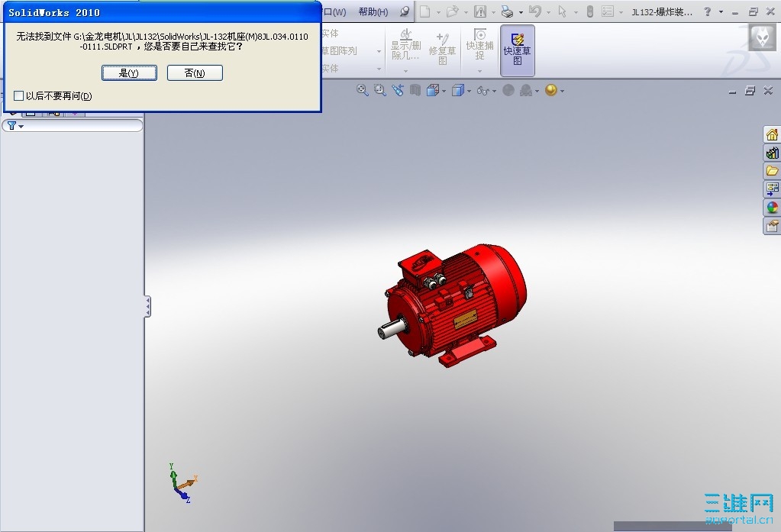Expand the View Settings dropdown arrow

pyautogui.click(x=563, y=91)
